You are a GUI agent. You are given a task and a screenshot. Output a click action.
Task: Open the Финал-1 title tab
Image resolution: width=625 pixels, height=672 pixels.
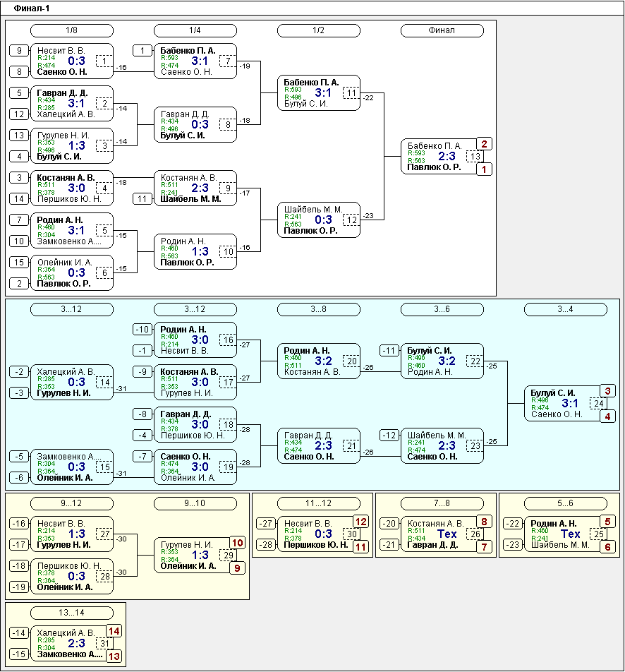(32, 8)
